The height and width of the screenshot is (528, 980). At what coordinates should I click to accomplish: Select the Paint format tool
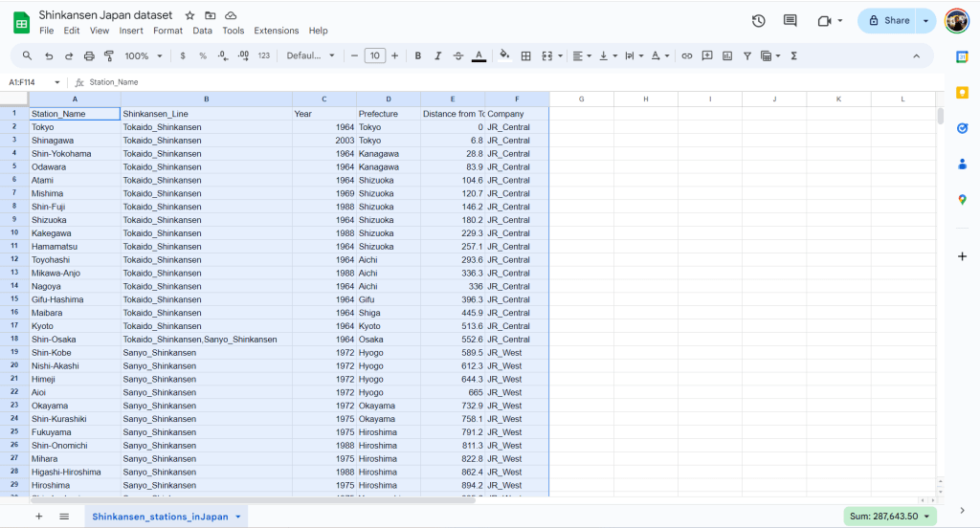coord(108,55)
